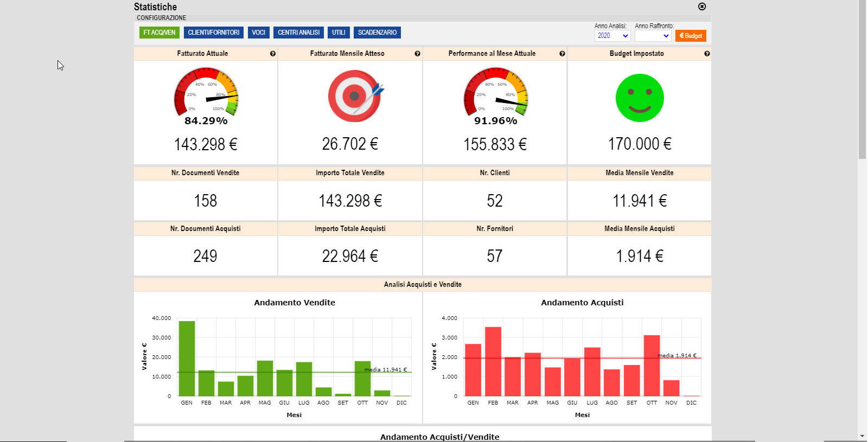Open the VOCI tab
The height and width of the screenshot is (442, 868).
pyautogui.click(x=258, y=33)
